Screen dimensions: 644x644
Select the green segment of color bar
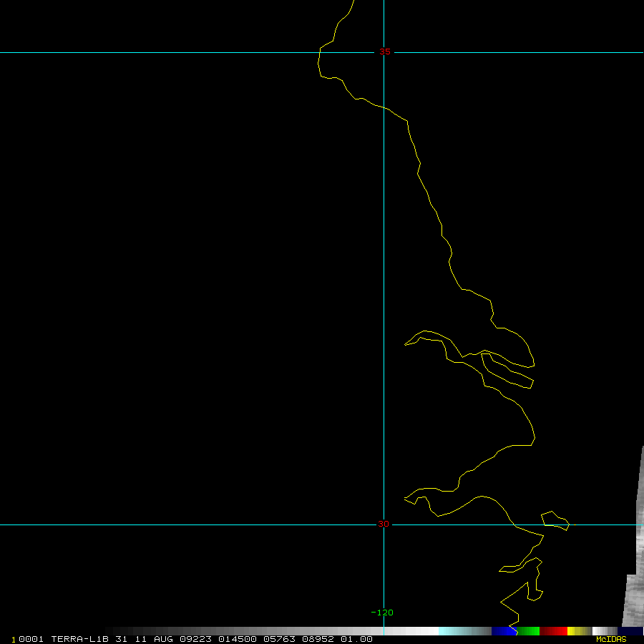[528, 631]
